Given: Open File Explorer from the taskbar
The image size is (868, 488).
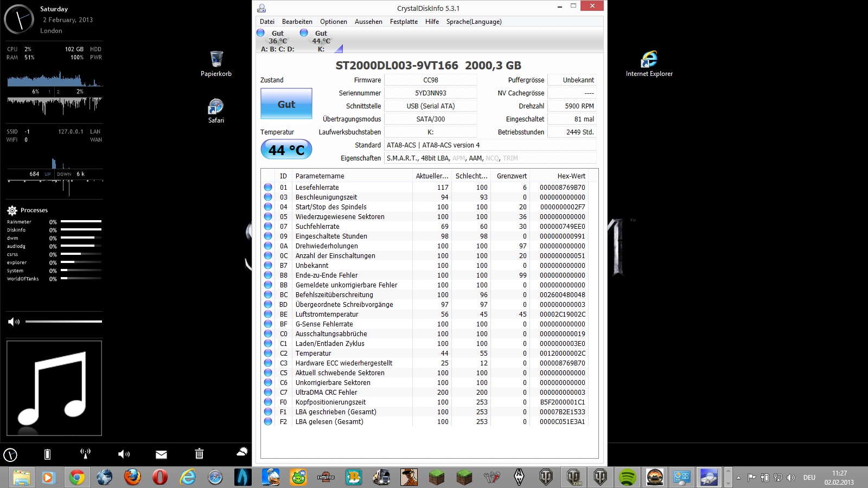Looking at the screenshot, I should click(x=22, y=477).
